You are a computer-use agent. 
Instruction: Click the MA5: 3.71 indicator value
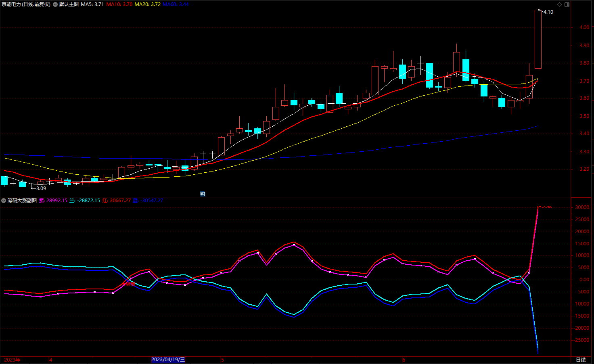pyautogui.click(x=92, y=4)
